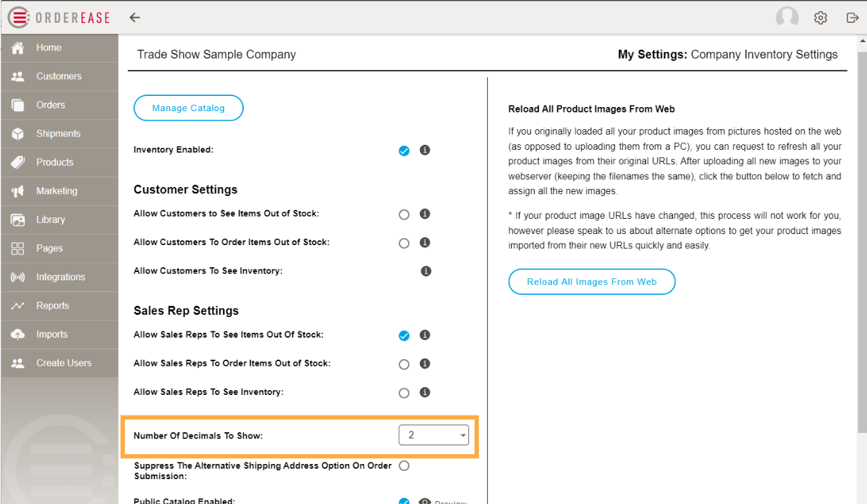This screenshot has height=504, width=867.
Task: Click the Manage Catalog button
Action: [188, 108]
